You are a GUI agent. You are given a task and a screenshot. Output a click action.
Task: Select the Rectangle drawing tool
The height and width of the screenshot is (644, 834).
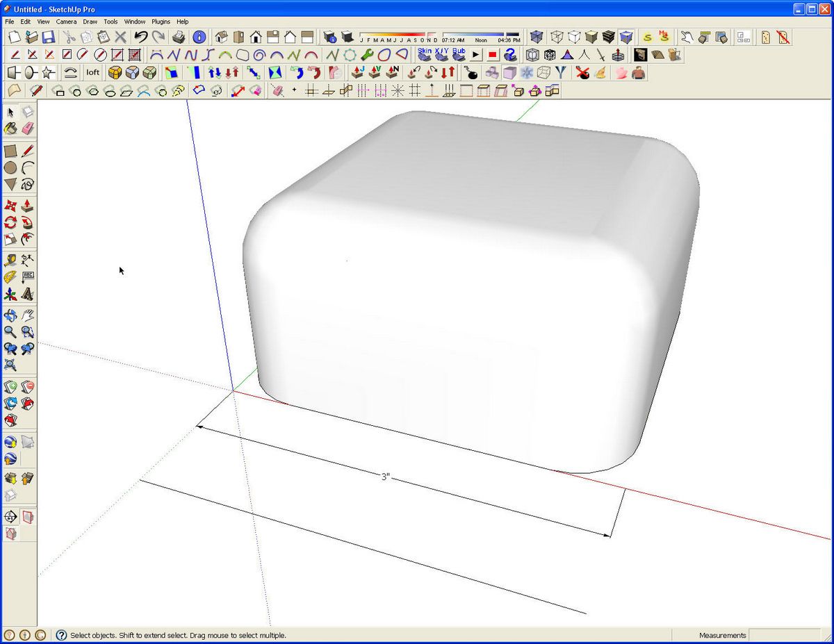[10, 151]
